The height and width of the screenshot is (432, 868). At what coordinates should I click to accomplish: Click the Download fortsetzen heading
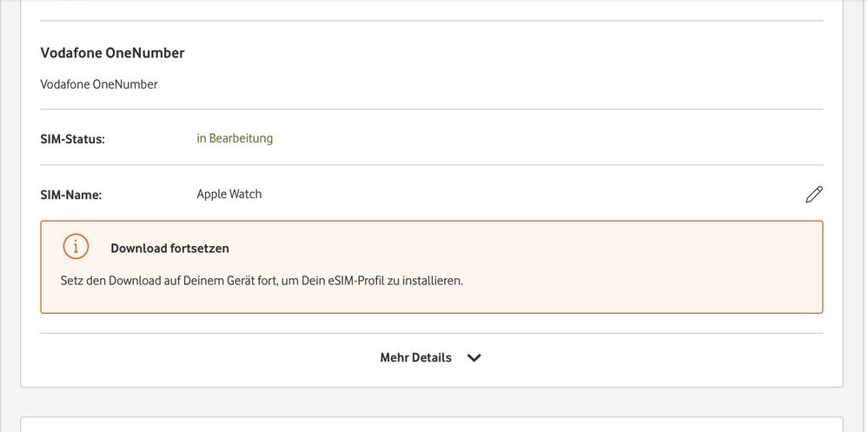(169, 248)
